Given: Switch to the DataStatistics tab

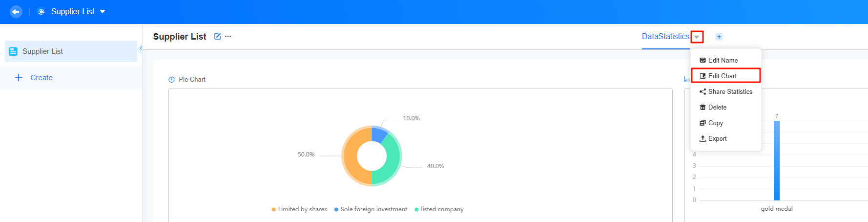Looking at the screenshot, I should coord(665,37).
